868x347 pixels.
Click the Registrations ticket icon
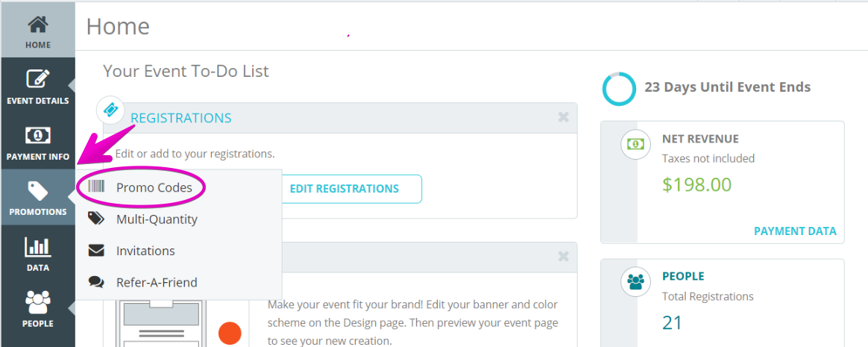click(x=110, y=110)
